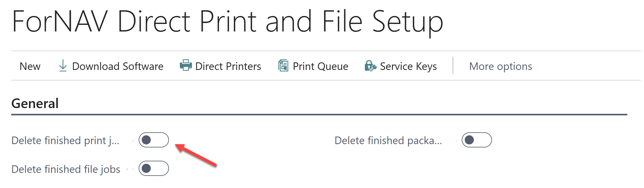Click the Print Queue document icon
This screenshot has width=644, height=188.
pyautogui.click(x=283, y=66)
